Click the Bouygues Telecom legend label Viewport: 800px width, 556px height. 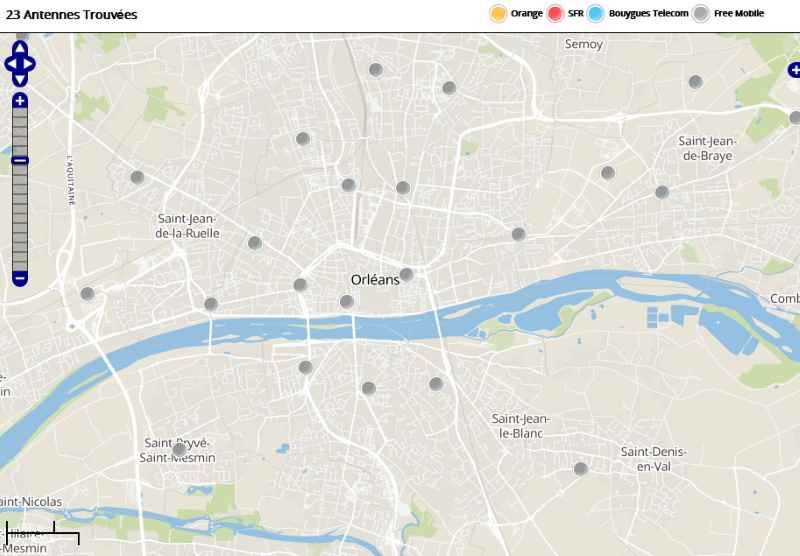click(x=649, y=14)
